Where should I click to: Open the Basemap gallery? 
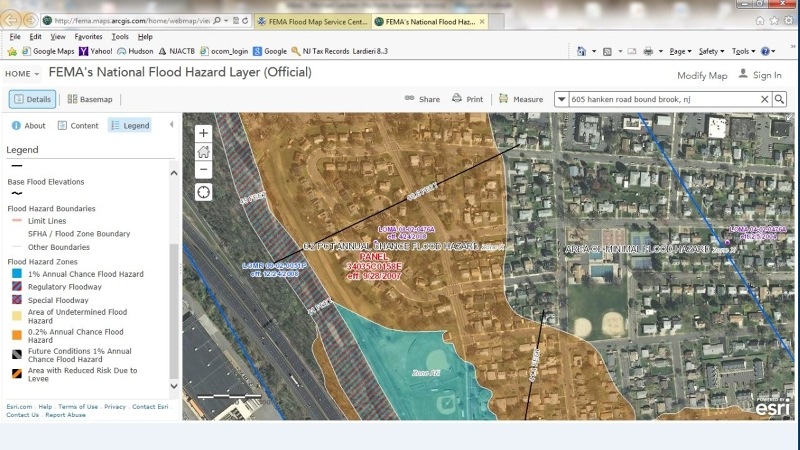coord(90,99)
